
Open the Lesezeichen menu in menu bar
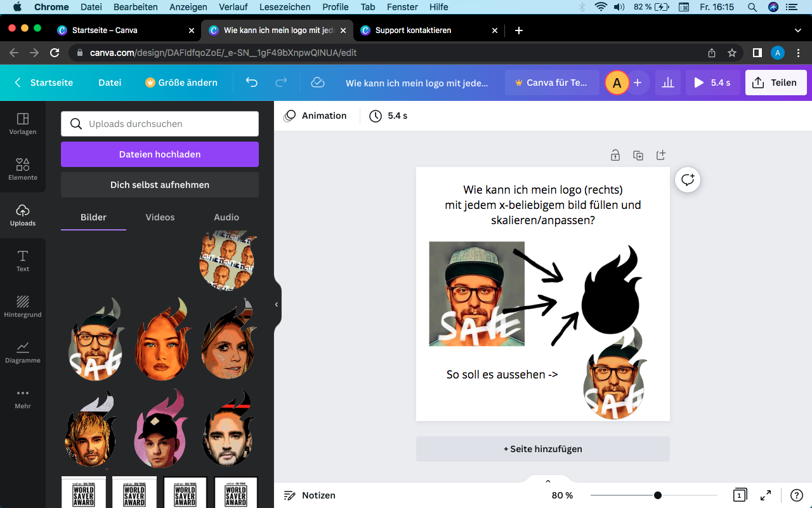click(x=285, y=7)
